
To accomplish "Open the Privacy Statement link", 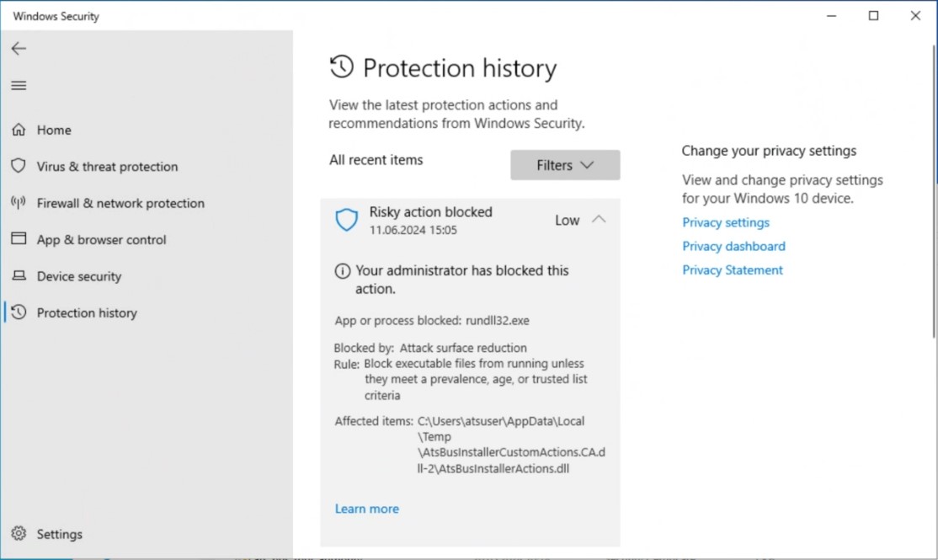I will click(x=732, y=269).
